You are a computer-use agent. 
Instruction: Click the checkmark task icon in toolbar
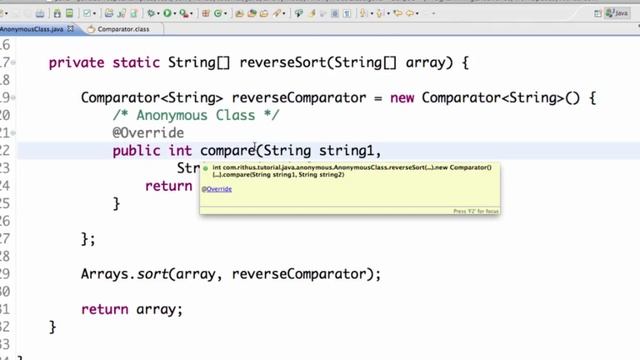click(x=87, y=13)
